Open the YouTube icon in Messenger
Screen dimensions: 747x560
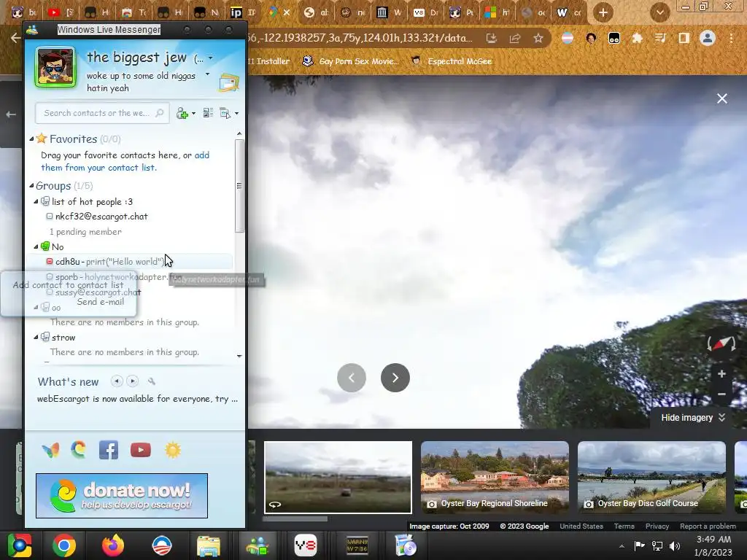[141, 450]
